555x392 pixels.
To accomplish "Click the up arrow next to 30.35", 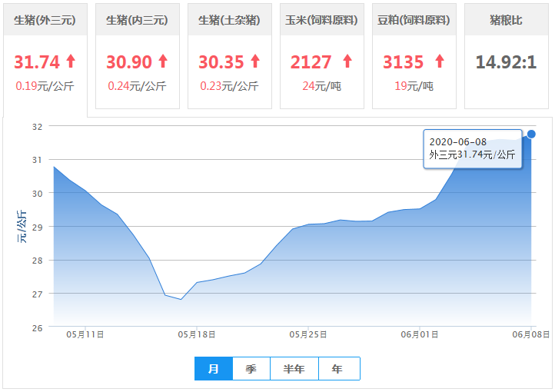I will 255,61.
